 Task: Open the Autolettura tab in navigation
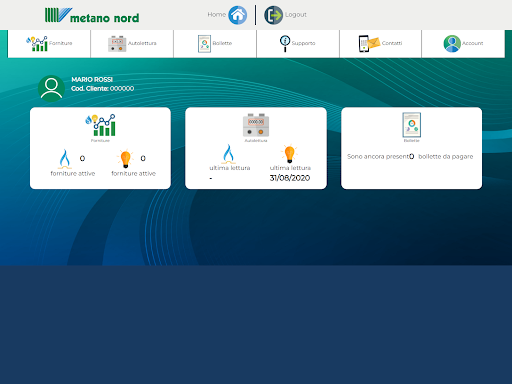click(132, 44)
